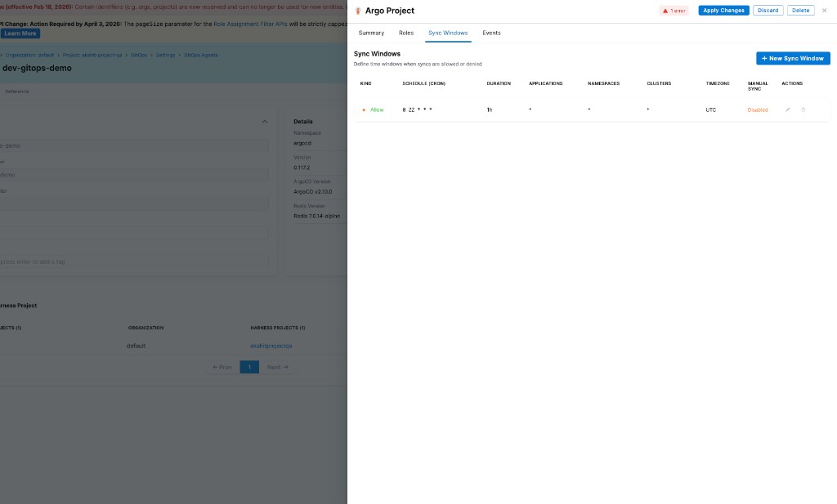Click Apply Changes button

pos(723,11)
